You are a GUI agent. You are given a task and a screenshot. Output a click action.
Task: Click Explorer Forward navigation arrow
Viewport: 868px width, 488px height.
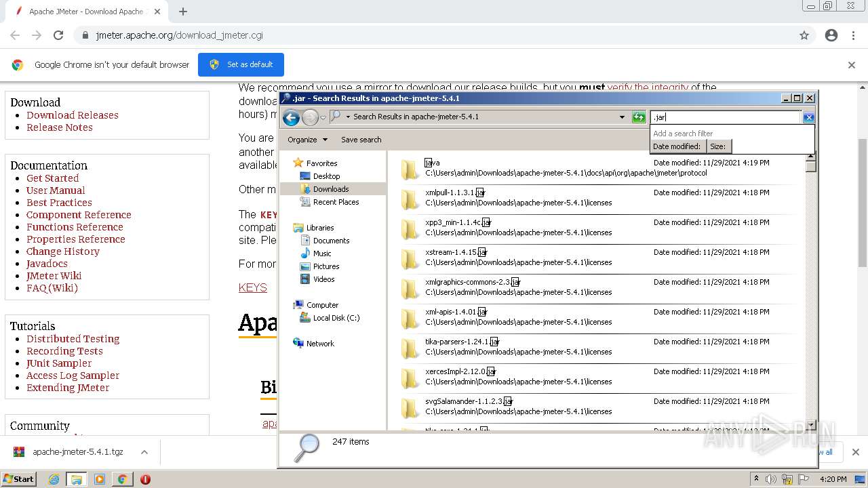click(x=310, y=117)
